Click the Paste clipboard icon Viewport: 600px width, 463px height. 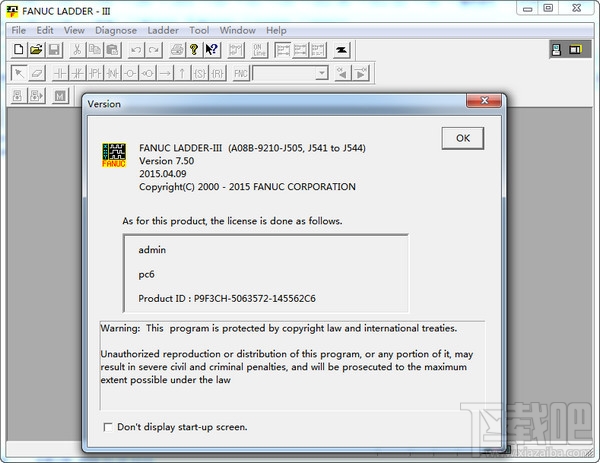click(112, 50)
